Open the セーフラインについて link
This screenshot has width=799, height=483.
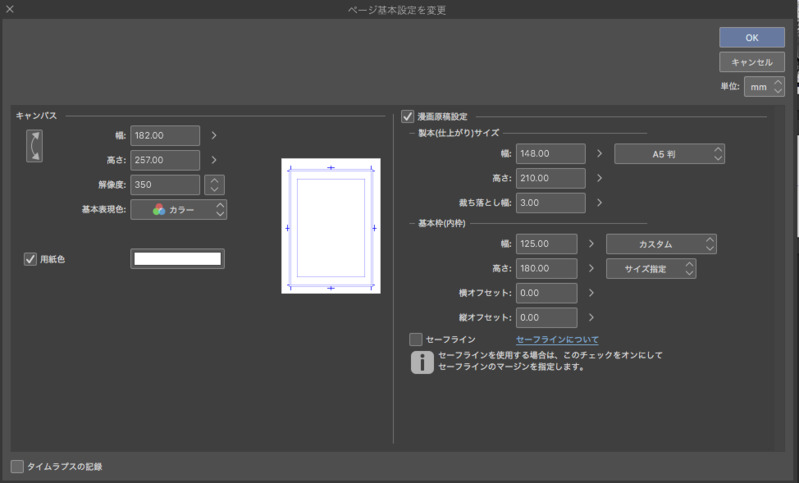557,339
